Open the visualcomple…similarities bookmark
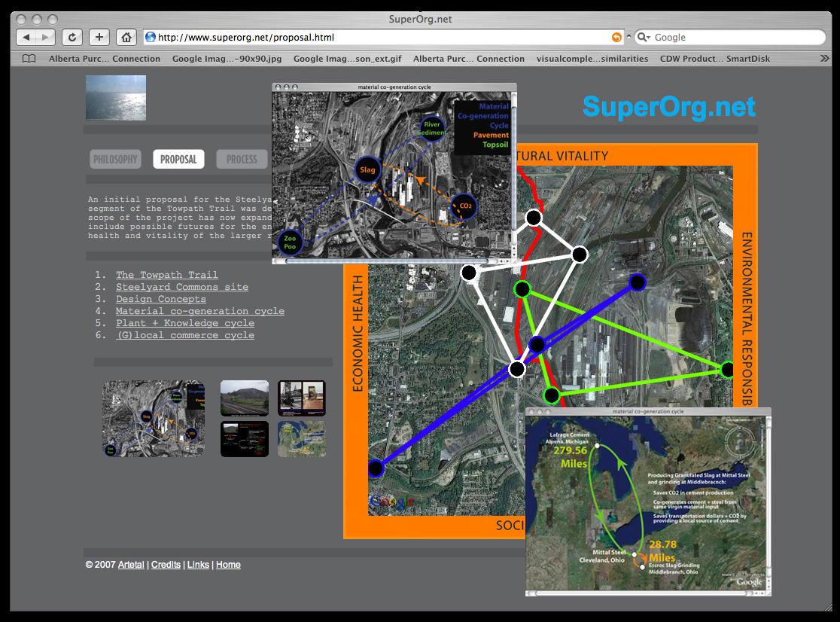840x622 pixels. coord(592,59)
